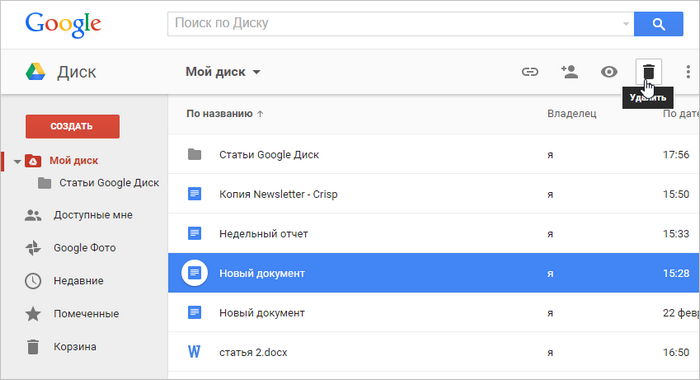Click highlighted 'Новый документ' at 15:28

(x=434, y=273)
